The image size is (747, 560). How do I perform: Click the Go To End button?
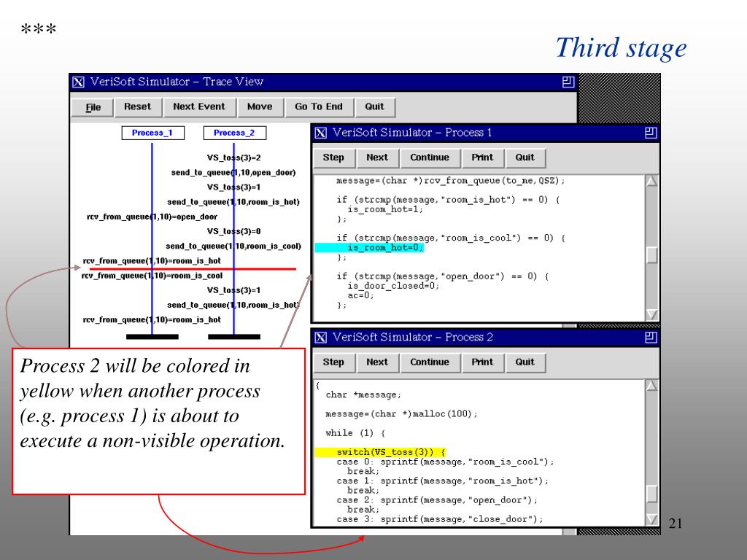pos(319,107)
